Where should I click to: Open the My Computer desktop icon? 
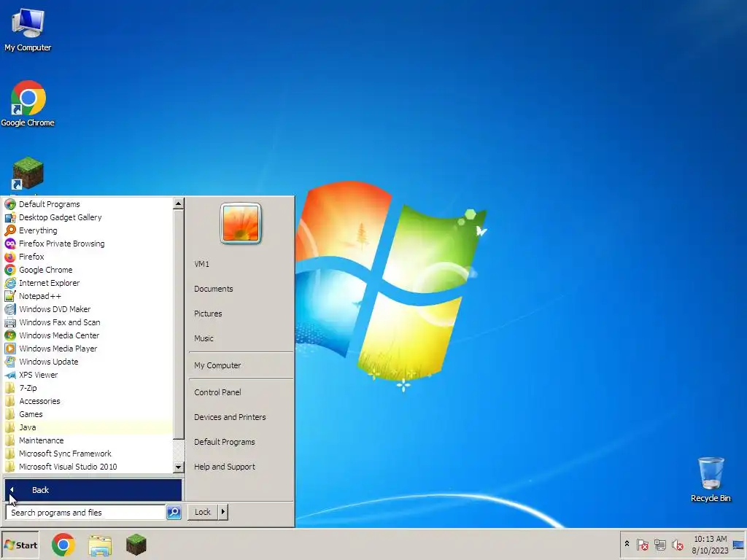pos(28,29)
